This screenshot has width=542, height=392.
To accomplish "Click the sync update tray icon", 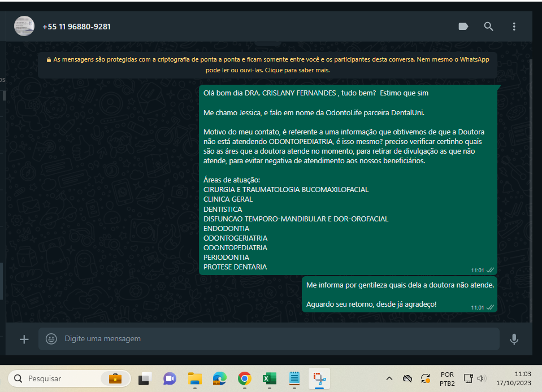I will tap(426, 378).
